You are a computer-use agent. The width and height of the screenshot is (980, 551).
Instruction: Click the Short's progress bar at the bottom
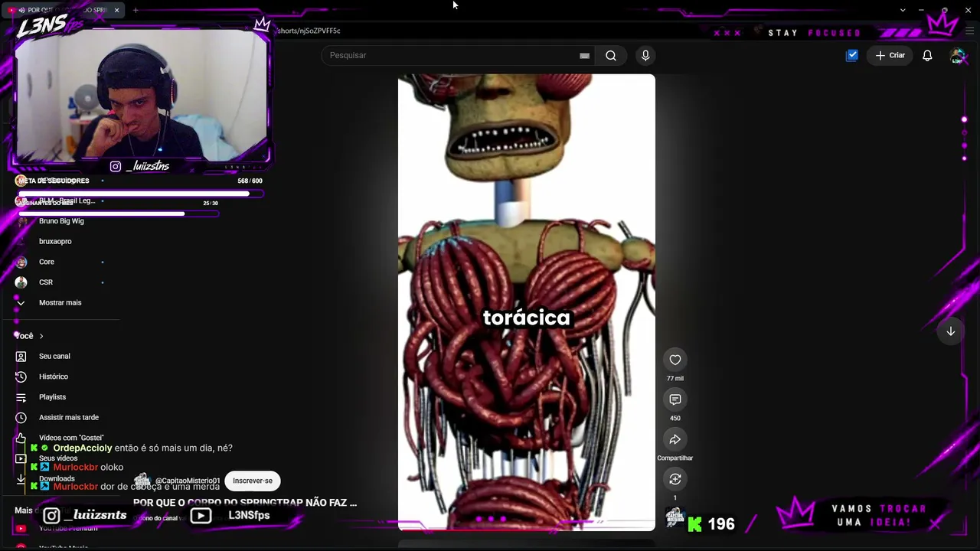(527, 530)
